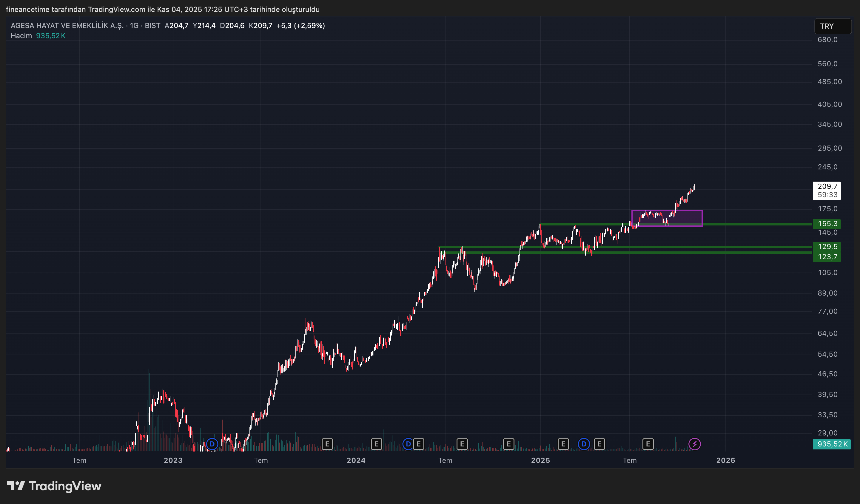Click the TradingView logo at bottom left
The image size is (860, 504).
click(x=54, y=486)
